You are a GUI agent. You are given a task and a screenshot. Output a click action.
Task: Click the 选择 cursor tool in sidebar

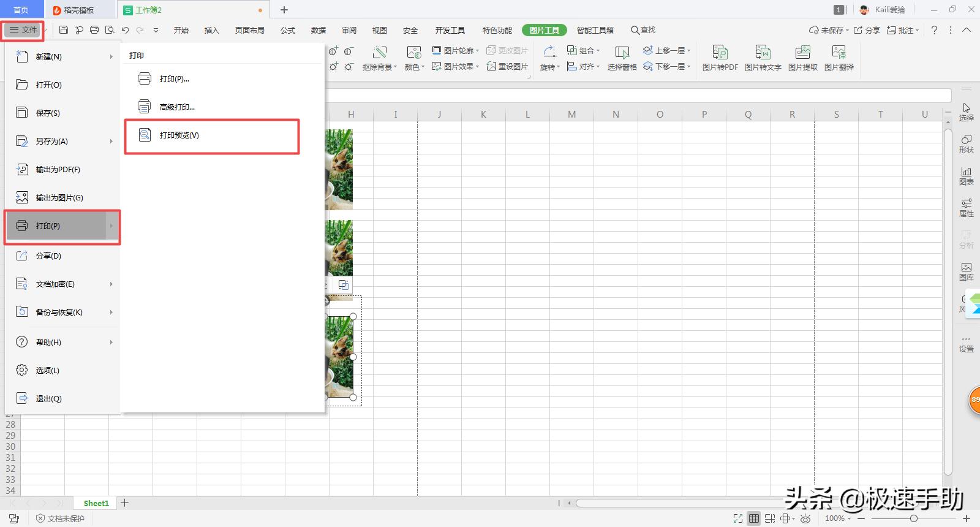(967, 112)
